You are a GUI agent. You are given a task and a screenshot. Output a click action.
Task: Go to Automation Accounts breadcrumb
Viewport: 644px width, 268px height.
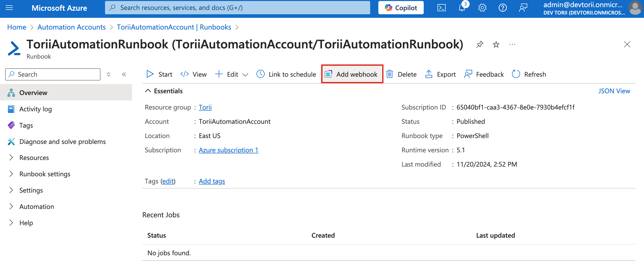(72, 27)
